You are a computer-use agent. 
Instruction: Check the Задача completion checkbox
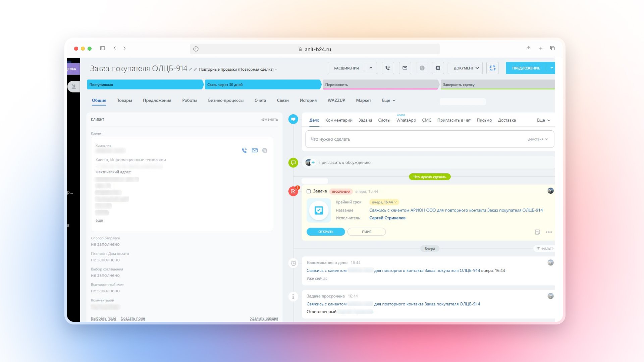click(x=309, y=191)
